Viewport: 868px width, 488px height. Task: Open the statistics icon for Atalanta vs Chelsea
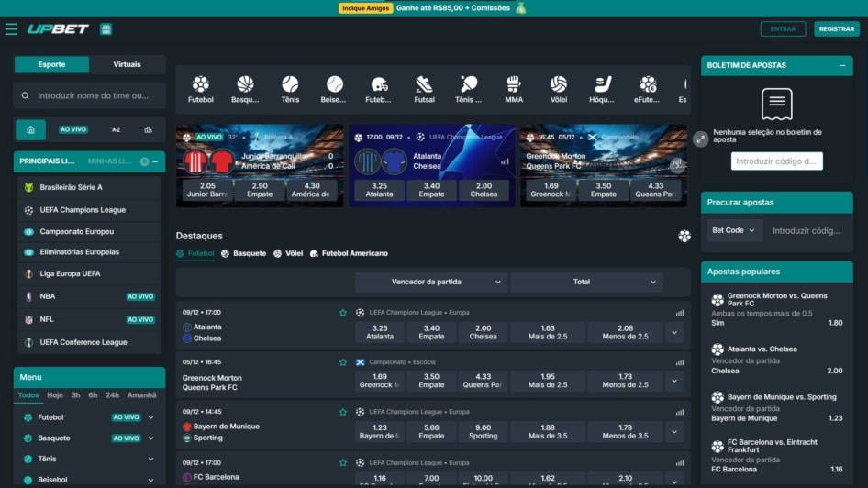click(x=679, y=313)
